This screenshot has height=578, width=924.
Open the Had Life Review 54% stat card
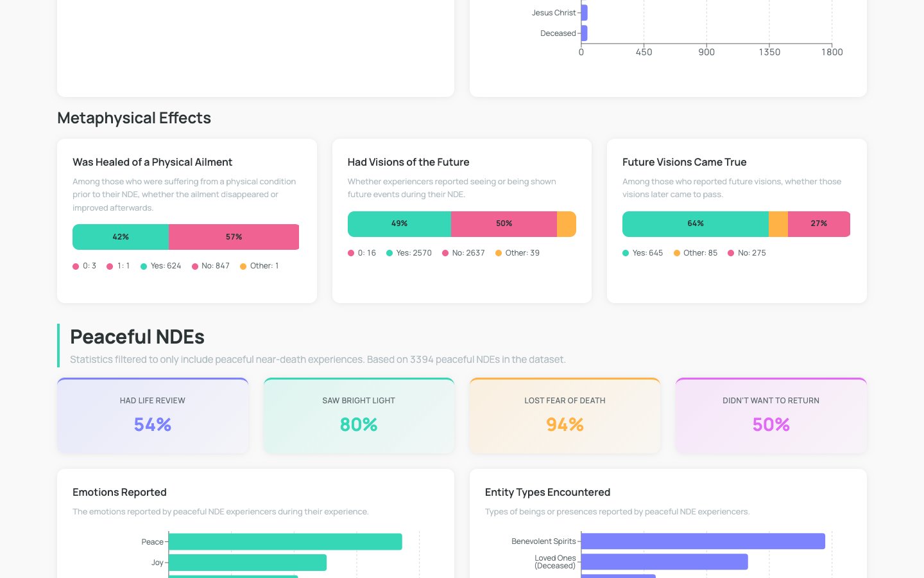click(x=153, y=416)
